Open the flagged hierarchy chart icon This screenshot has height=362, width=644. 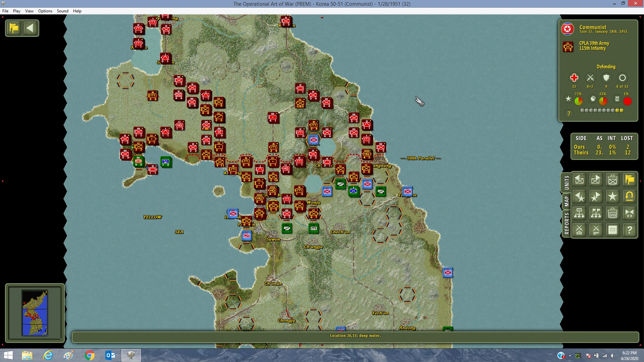[x=596, y=213]
